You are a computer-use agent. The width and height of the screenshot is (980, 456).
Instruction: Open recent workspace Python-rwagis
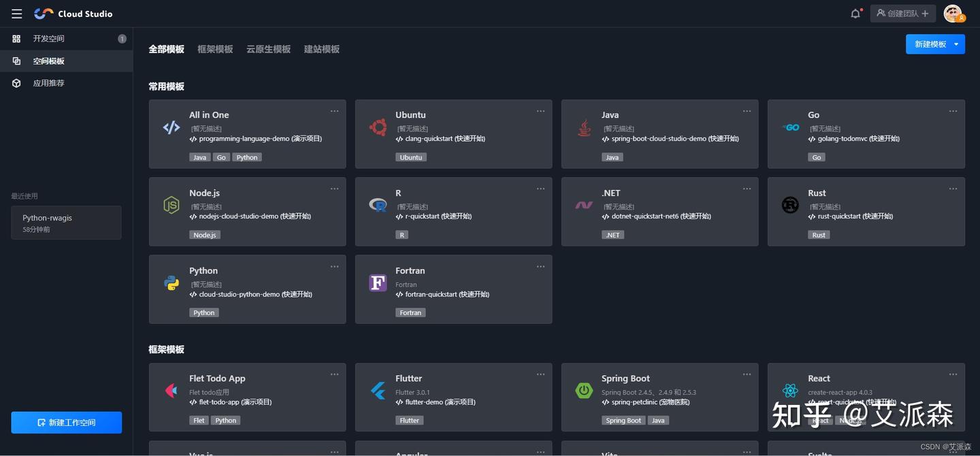coord(66,223)
